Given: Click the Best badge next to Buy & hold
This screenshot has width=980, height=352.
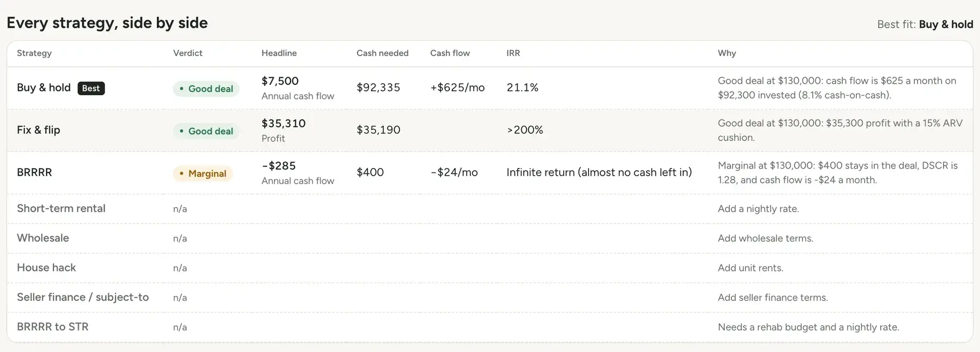Looking at the screenshot, I should click(91, 88).
